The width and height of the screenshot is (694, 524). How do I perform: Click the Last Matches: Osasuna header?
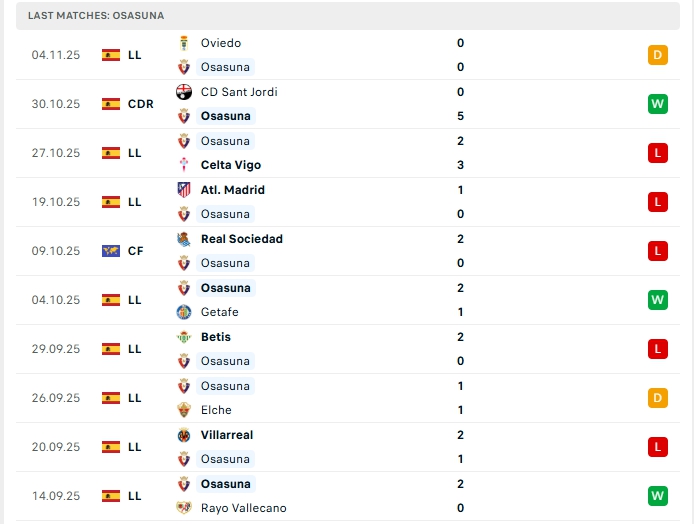[x=96, y=16]
